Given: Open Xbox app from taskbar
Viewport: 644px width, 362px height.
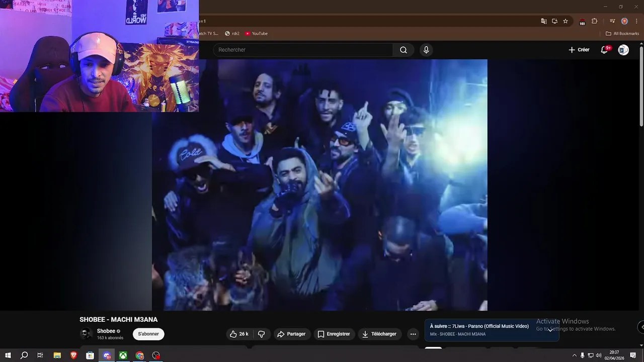Looking at the screenshot, I should click(123, 355).
